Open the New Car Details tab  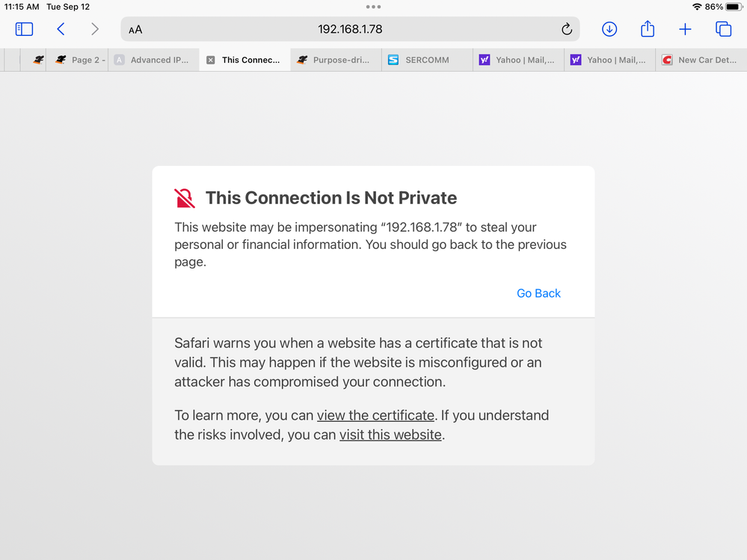[x=700, y=60]
